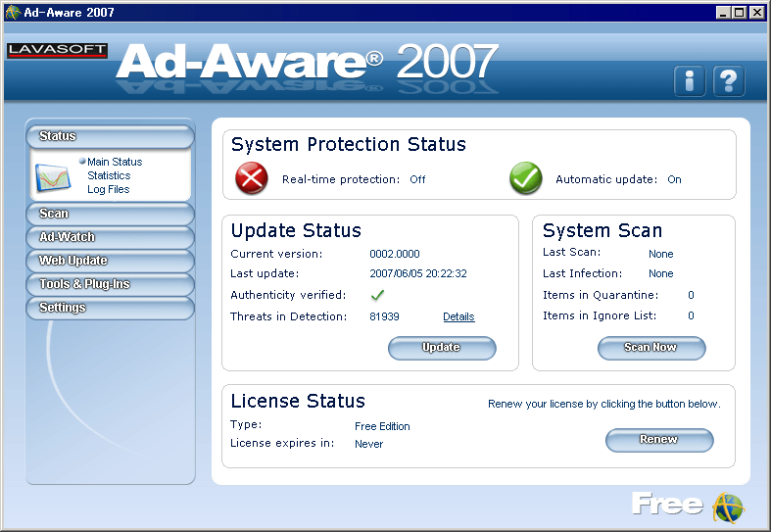Viewport: 771px width, 532px height.
Task: Click the Scan Now button
Action: [651, 348]
